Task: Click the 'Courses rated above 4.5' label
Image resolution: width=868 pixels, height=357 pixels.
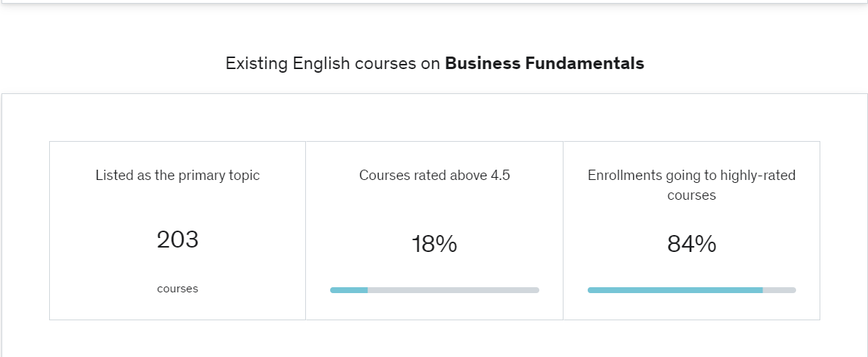Action: tap(434, 175)
